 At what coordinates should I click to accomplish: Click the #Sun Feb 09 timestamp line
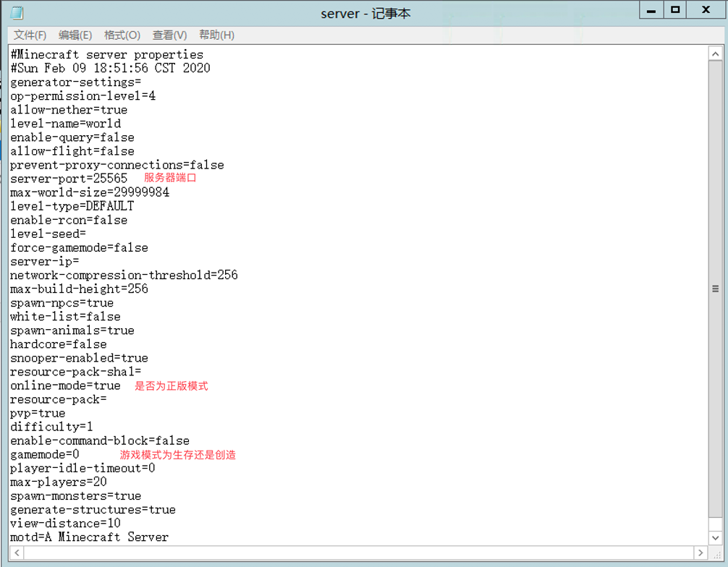tap(110, 68)
